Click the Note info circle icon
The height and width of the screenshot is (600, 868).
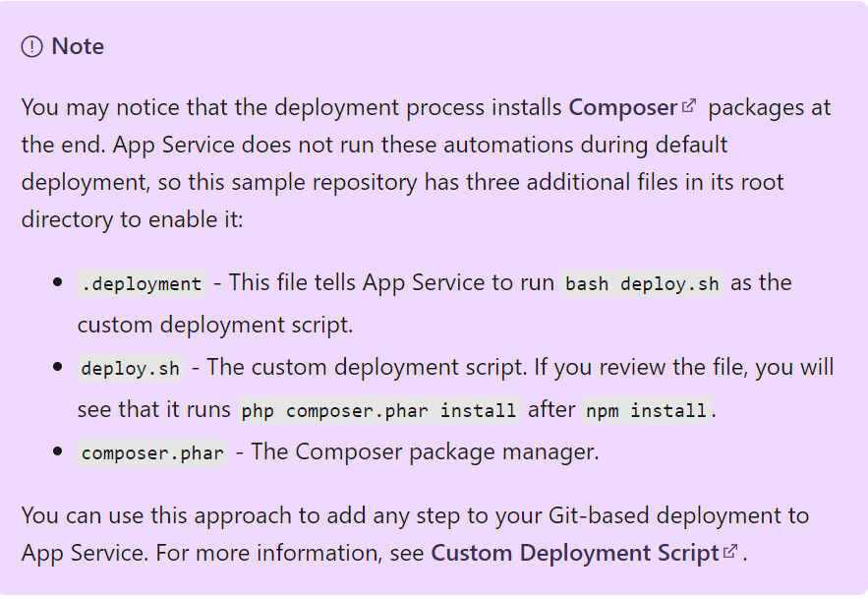pos(32,46)
